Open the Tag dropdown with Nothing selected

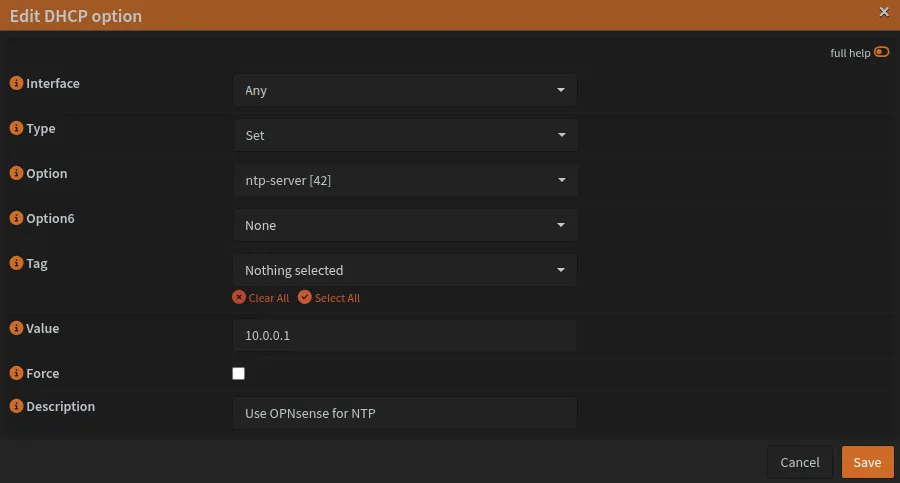click(405, 270)
